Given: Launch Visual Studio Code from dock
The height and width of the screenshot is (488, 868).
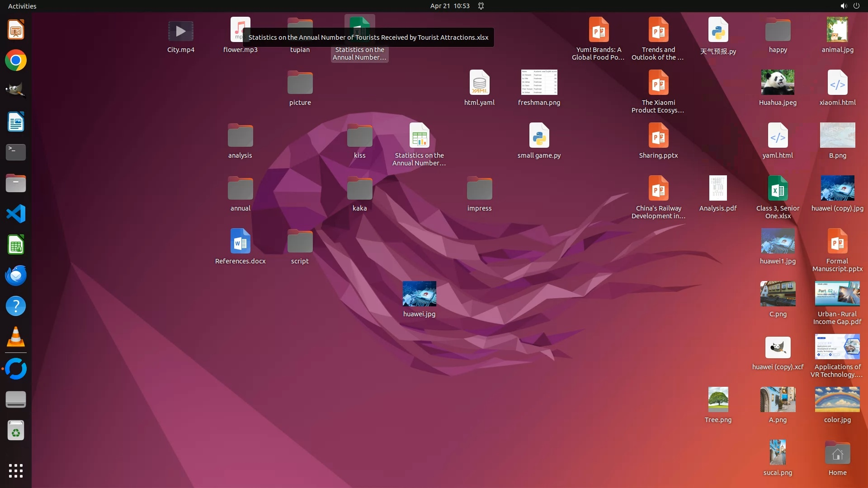Looking at the screenshot, I should (x=16, y=214).
